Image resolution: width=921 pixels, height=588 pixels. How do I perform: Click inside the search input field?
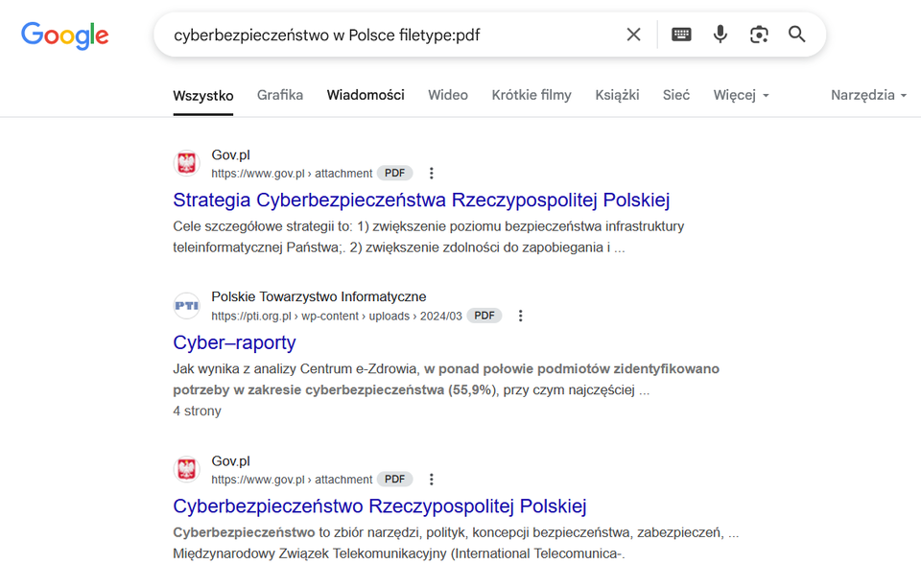click(384, 34)
